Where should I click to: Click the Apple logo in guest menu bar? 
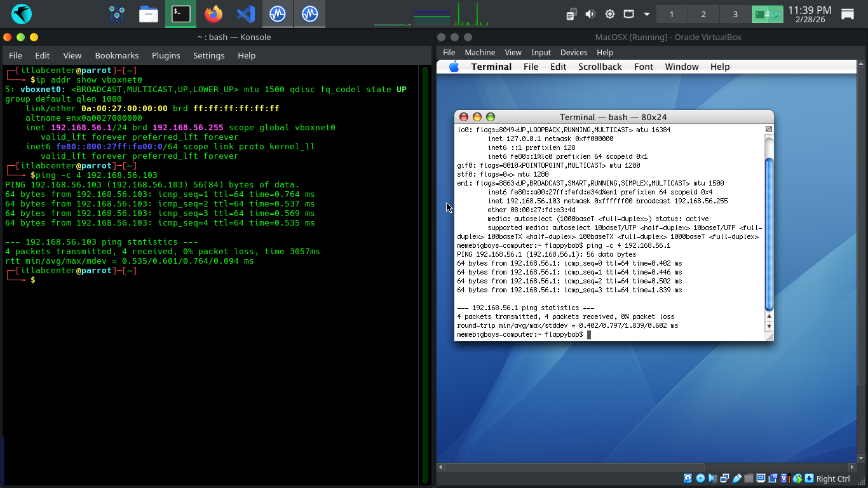point(454,67)
